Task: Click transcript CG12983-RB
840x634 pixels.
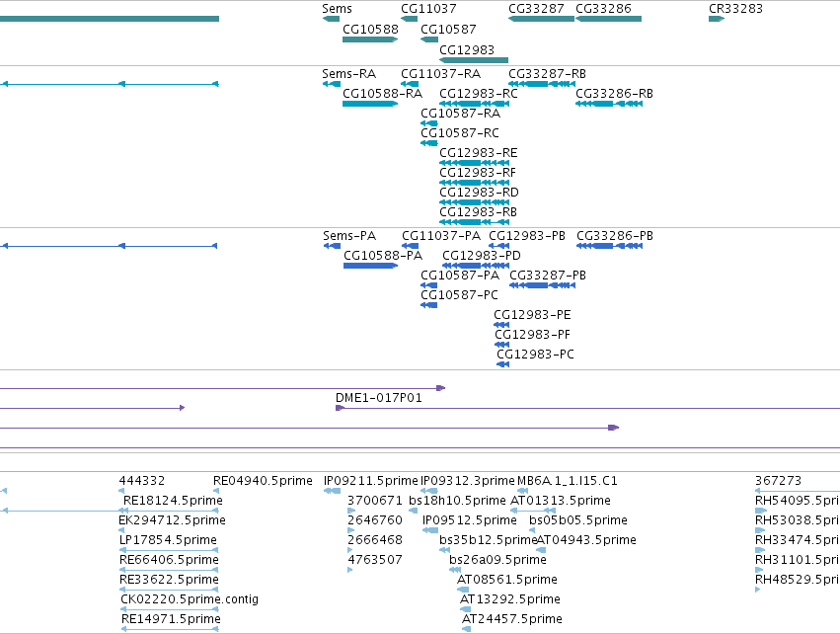Action: pyautogui.click(x=474, y=222)
